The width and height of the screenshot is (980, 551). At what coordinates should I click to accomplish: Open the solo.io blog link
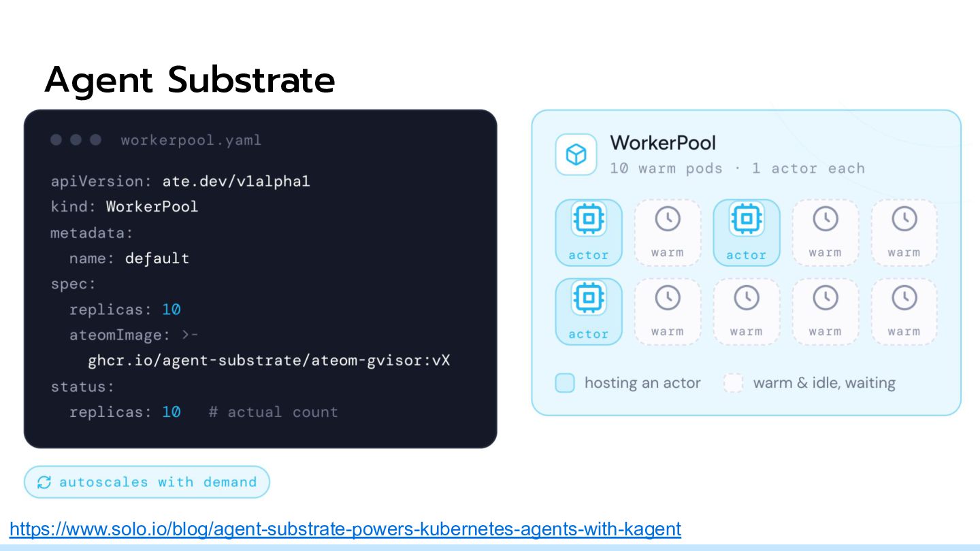pos(345,529)
